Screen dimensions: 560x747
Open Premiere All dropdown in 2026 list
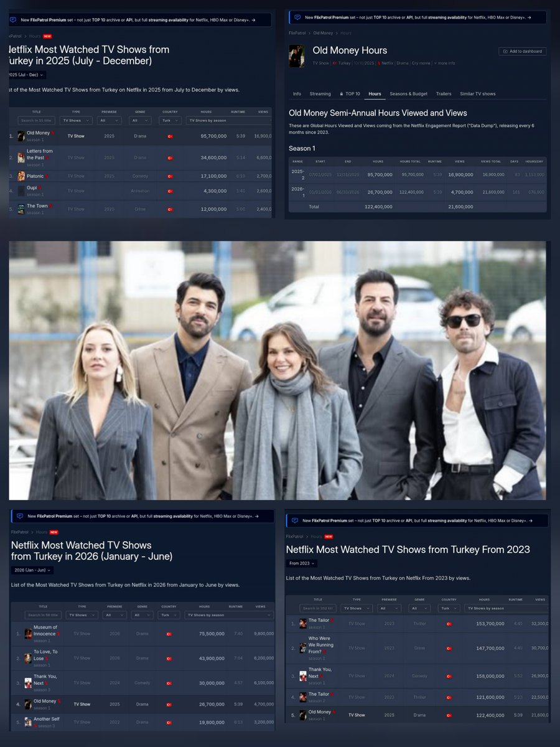(114, 615)
